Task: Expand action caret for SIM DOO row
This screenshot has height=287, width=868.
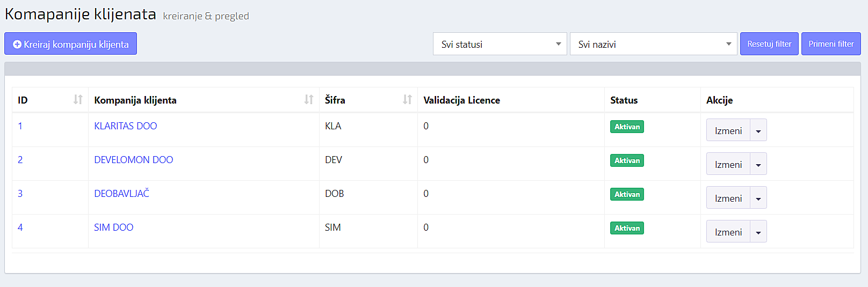Action: (758, 232)
